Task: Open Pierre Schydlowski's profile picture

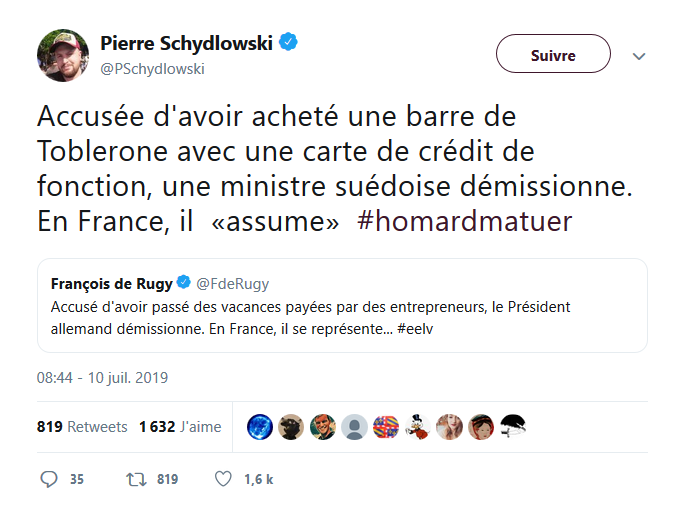Action: pyautogui.click(x=63, y=55)
